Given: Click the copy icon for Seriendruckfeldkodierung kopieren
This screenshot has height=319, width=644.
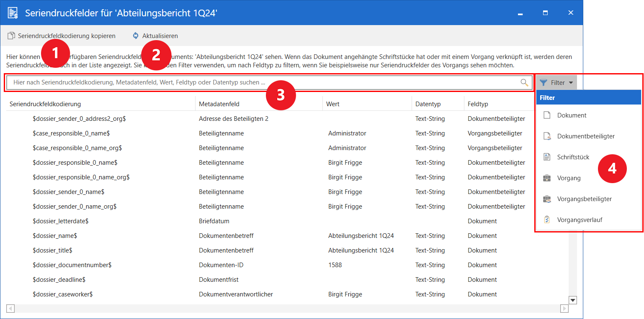Looking at the screenshot, I should click(11, 36).
